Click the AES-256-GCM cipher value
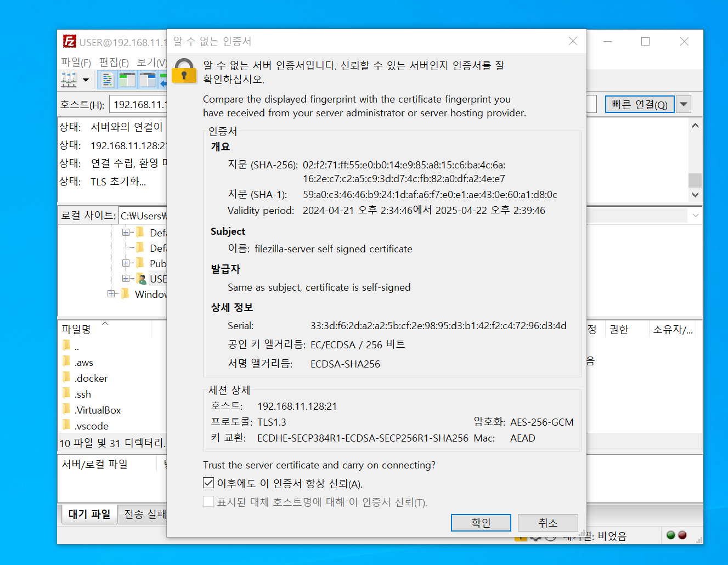Image resolution: width=728 pixels, height=565 pixels. [542, 422]
